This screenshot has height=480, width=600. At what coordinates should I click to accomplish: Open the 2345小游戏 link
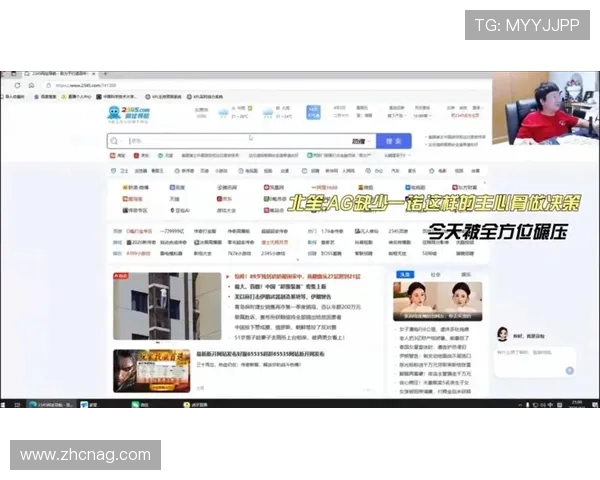click(273, 253)
